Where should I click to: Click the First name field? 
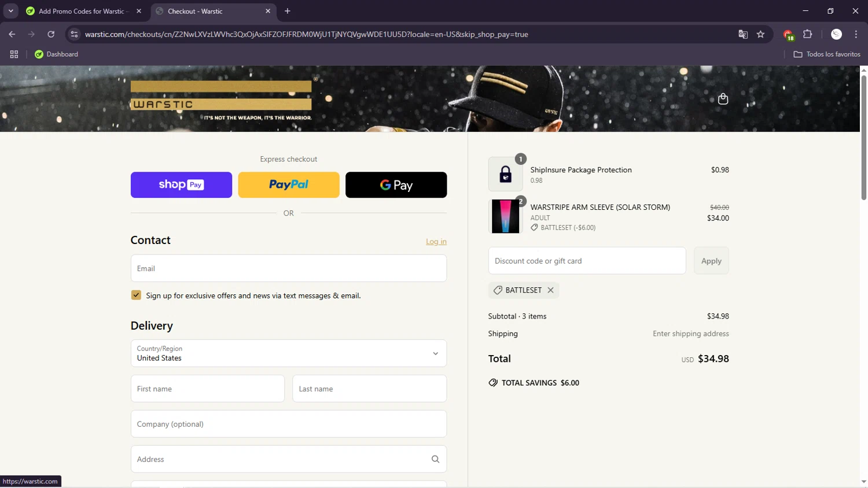click(208, 389)
